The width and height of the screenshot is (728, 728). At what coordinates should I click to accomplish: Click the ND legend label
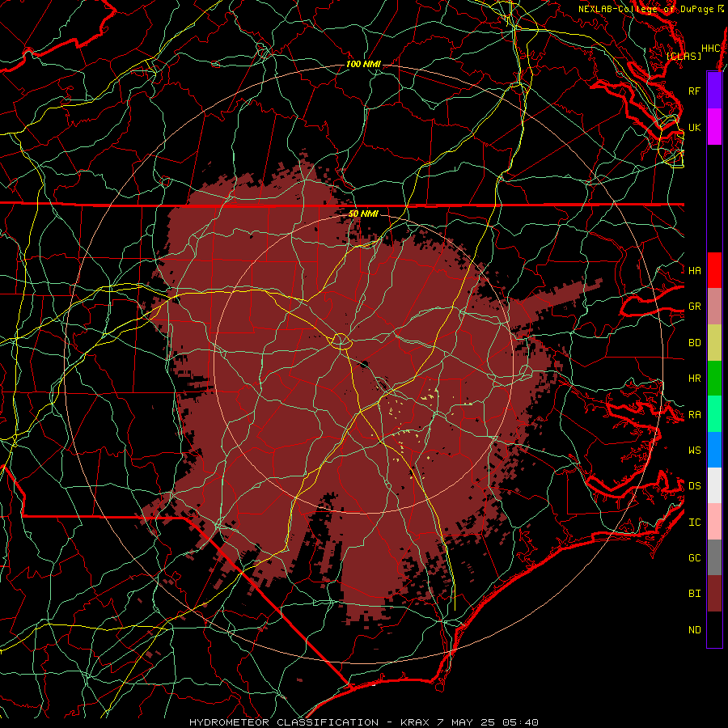pos(695,629)
